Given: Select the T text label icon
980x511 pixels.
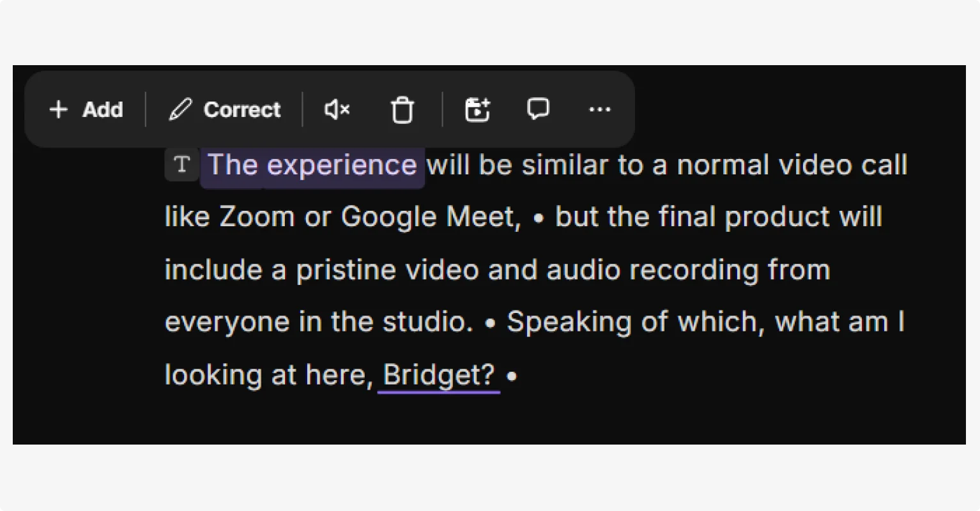Looking at the screenshot, I should click(181, 164).
